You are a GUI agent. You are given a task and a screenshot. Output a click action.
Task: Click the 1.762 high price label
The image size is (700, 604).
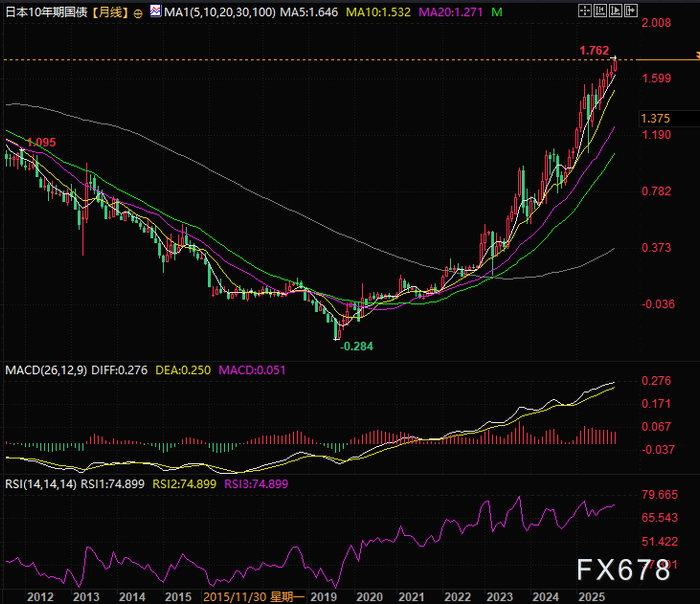[x=594, y=50]
